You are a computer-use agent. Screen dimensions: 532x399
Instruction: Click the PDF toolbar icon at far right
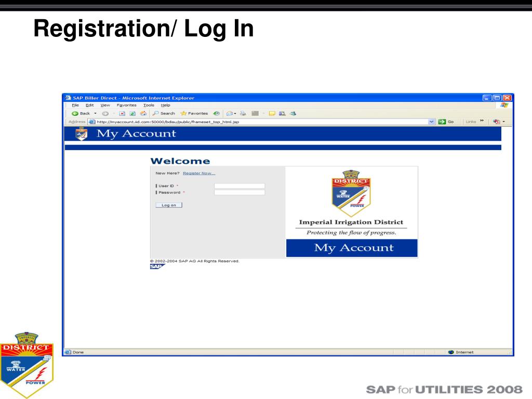tap(497, 122)
